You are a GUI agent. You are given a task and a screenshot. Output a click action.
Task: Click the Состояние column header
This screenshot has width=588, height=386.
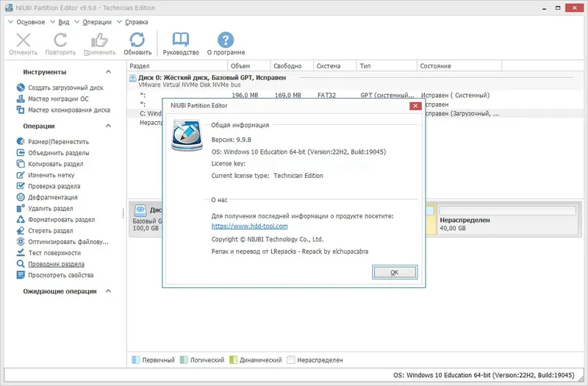[459, 66]
